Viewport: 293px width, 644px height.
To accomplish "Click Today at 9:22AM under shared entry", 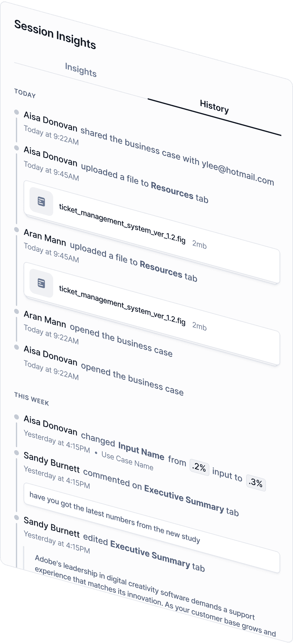I will point(51,135).
